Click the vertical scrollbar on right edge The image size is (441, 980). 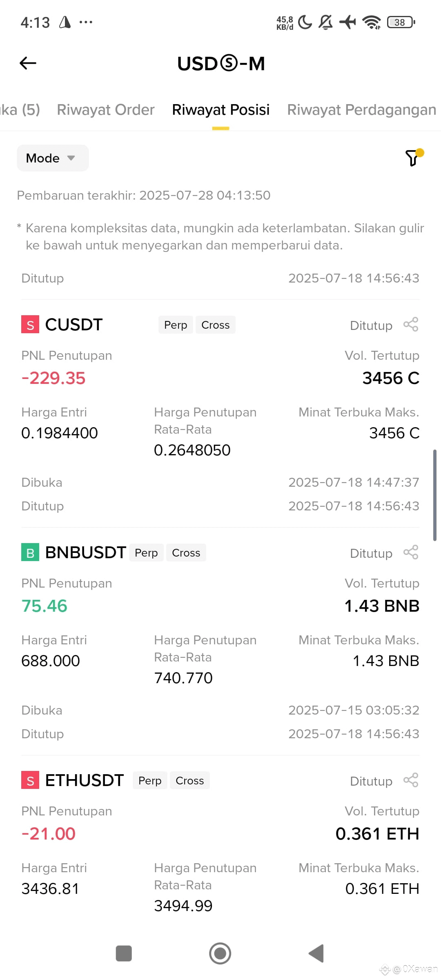435,495
